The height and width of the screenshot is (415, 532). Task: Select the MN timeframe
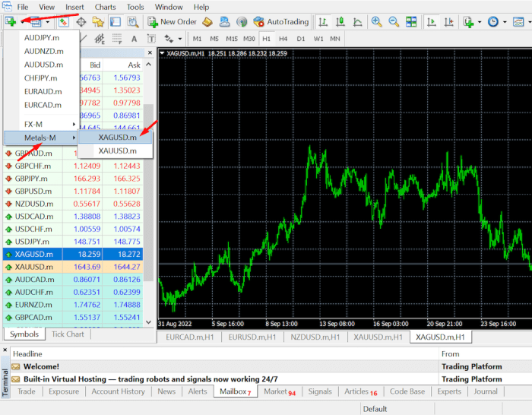(335, 39)
